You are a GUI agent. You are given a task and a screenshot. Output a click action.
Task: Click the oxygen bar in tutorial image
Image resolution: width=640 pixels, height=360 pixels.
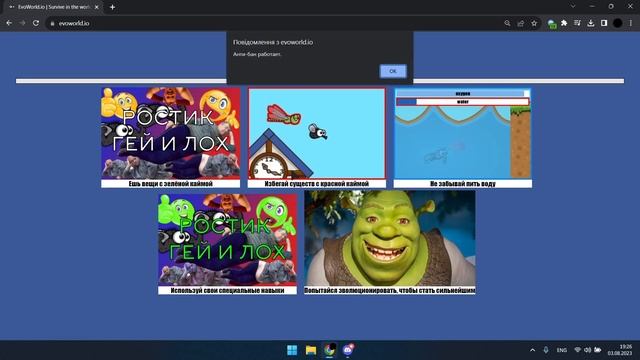point(463,93)
